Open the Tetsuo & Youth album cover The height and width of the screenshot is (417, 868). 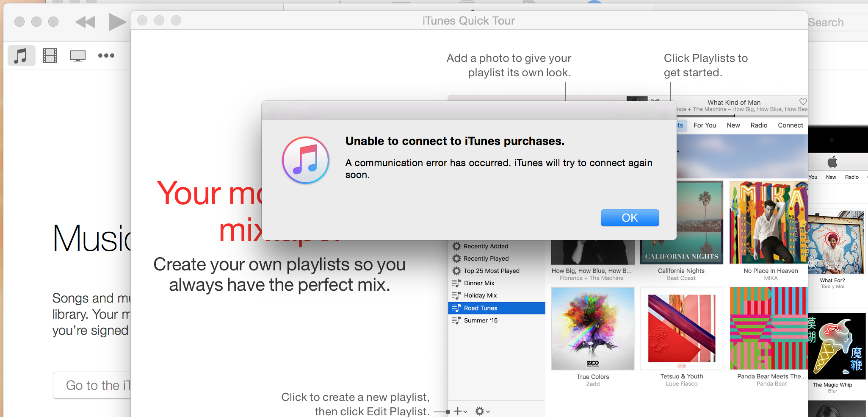[x=682, y=328]
